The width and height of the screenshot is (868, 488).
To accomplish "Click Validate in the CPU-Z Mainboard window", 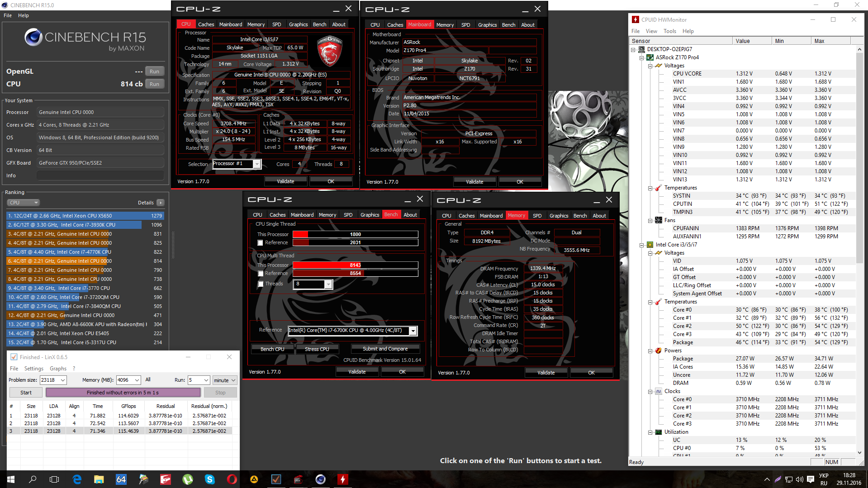I will click(x=474, y=182).
